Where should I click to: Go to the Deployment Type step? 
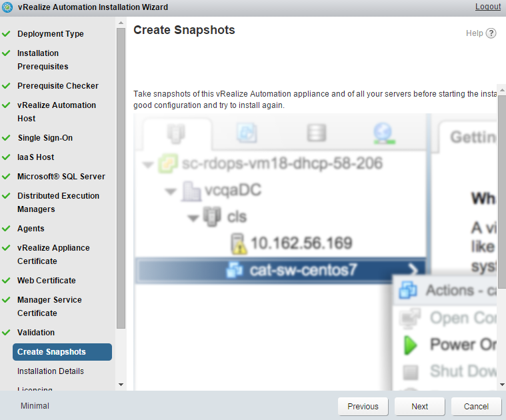51,34
